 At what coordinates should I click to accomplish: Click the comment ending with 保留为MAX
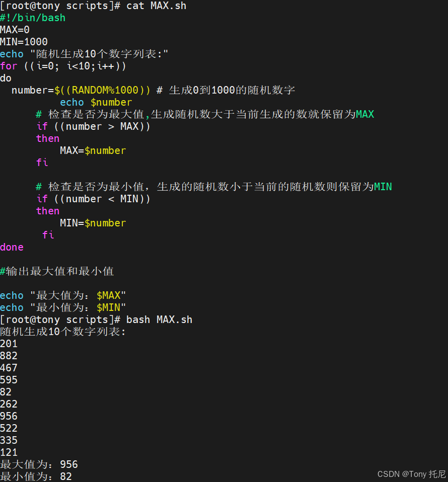pos(205,114)
